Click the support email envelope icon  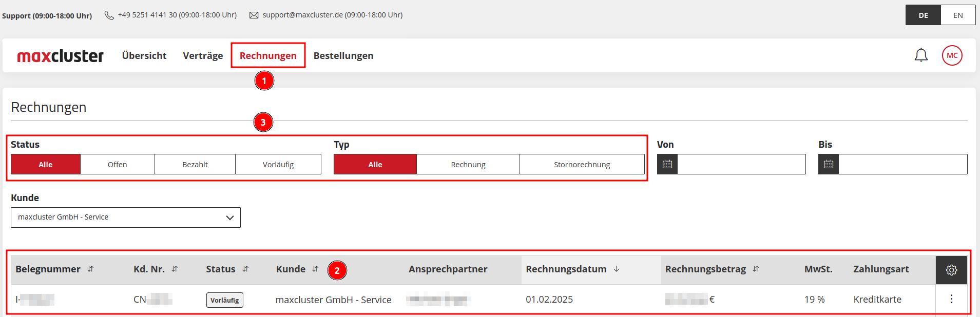click(x=254, y=15)
